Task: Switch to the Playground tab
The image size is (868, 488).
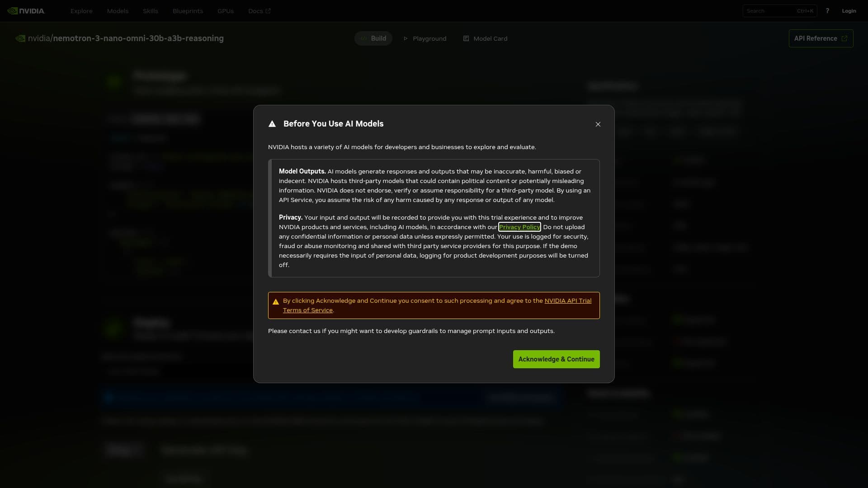Action: click(425, 38)
